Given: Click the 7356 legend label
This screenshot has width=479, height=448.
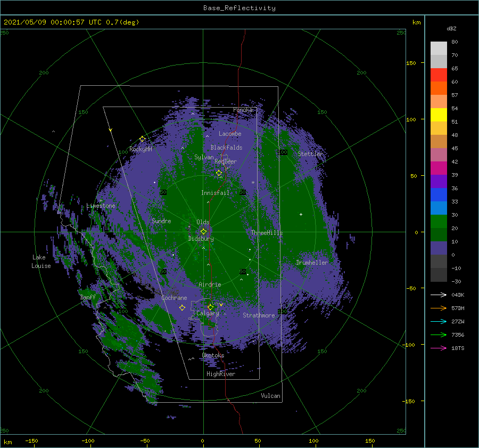Looking at the screenshot, I should click(458, 335).
